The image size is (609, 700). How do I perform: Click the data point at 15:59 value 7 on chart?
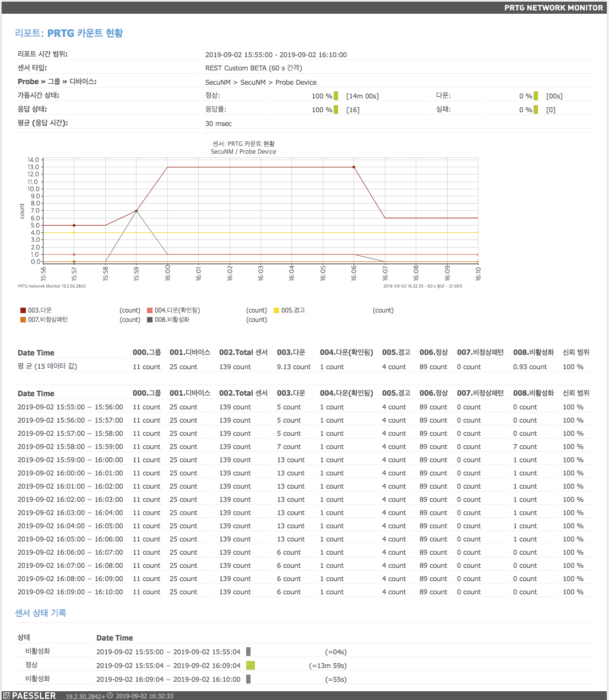pos(136,211)
